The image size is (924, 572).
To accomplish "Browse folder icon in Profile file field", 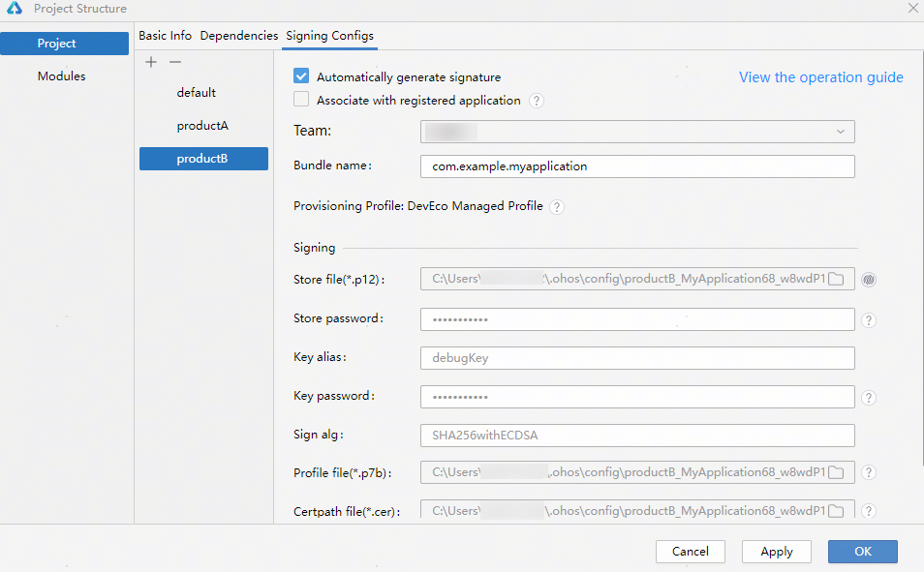I will pos(837,472).
